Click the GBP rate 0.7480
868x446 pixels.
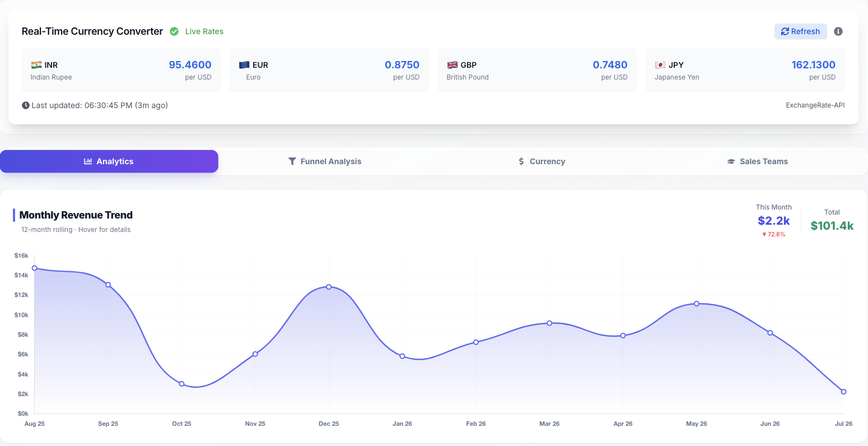pos(610,65)
